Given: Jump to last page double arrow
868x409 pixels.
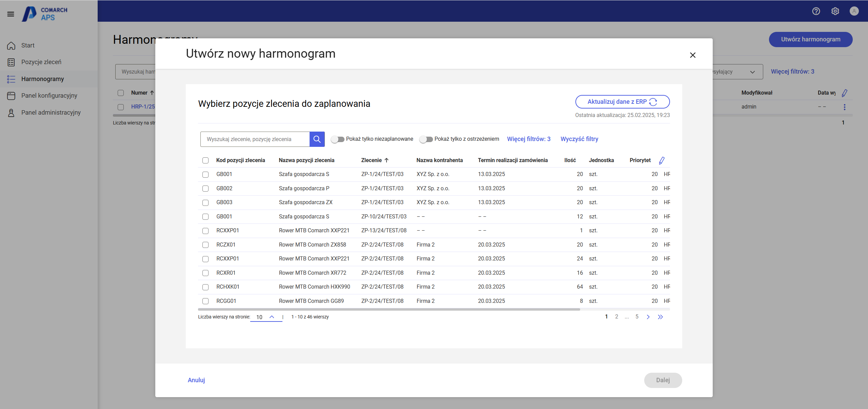Looking at the screenshot, I should pos(660,317).
